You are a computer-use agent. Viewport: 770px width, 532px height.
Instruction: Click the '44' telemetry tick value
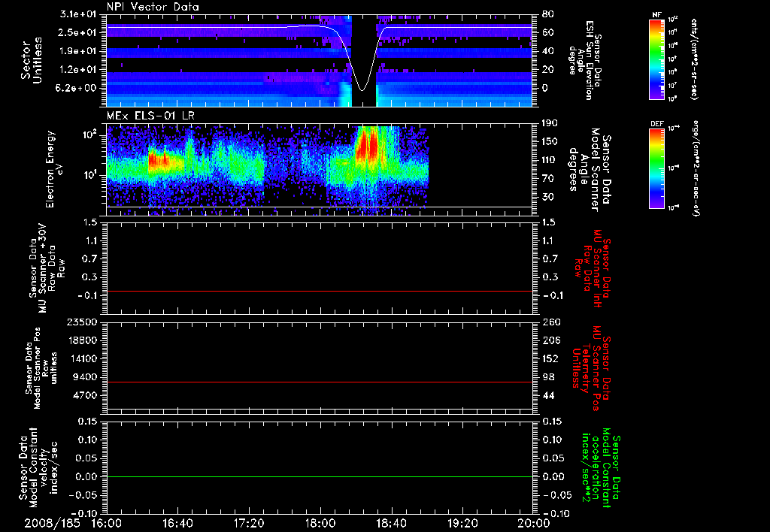[x=548, y=395]
